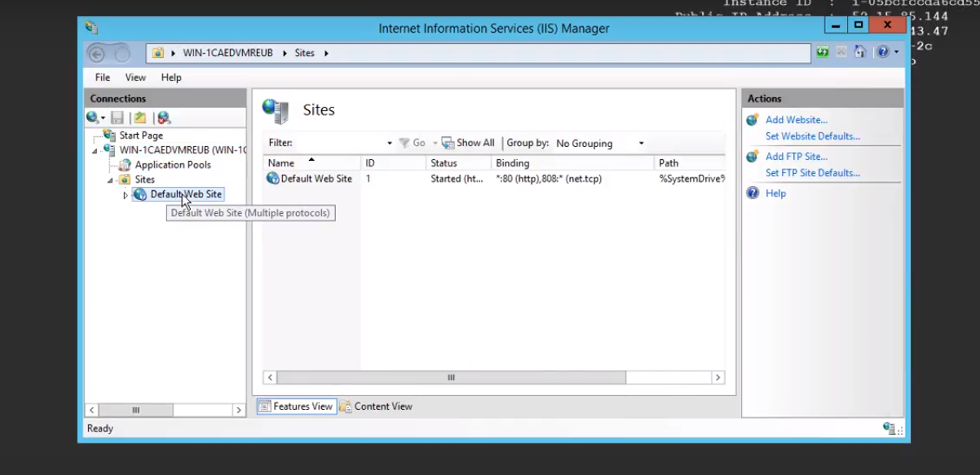Viewport: 980px width, 475px height.
Task: Click the Forward navigation arrow
Action: (x=121, y=54)
